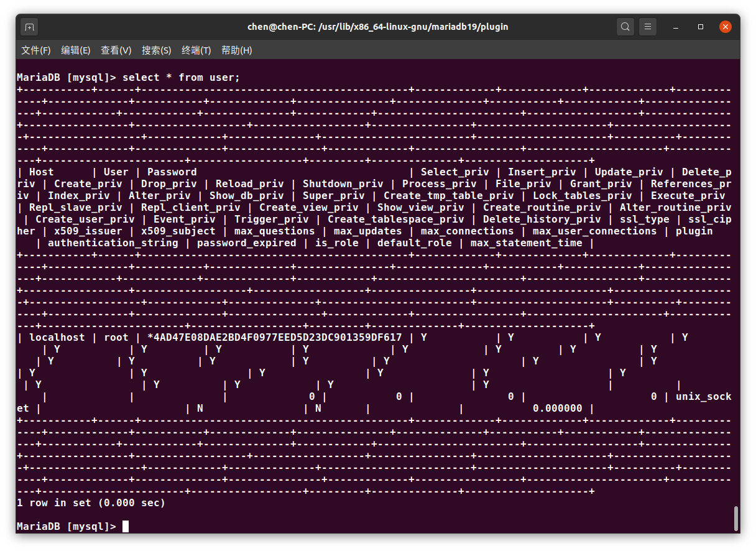Viewport: 756px width, 551px height.
Task: Click the 'Delete_history_priv' column header
Action: click(542, 220)
